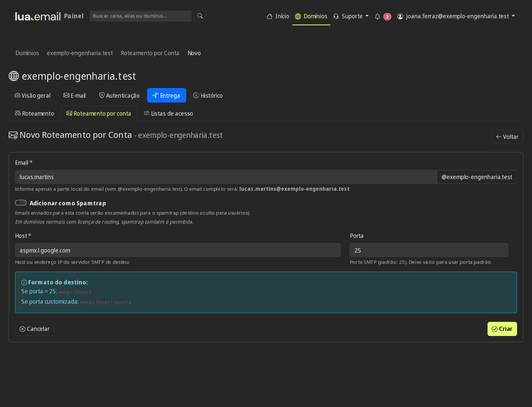The width and height of the screenshot is (532, 407).
Task: Open the E-mail tab
Action: coord(74,95)
